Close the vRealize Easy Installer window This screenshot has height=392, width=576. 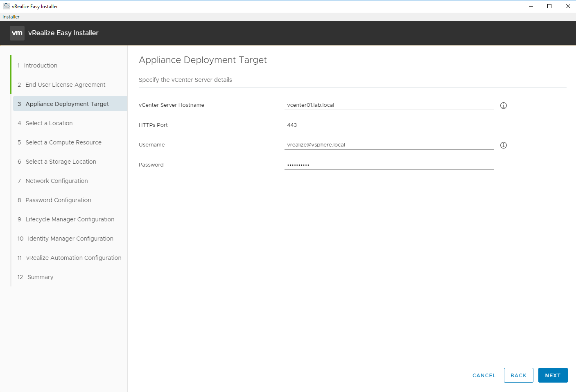pyautogui.click(x=568, y=6)
